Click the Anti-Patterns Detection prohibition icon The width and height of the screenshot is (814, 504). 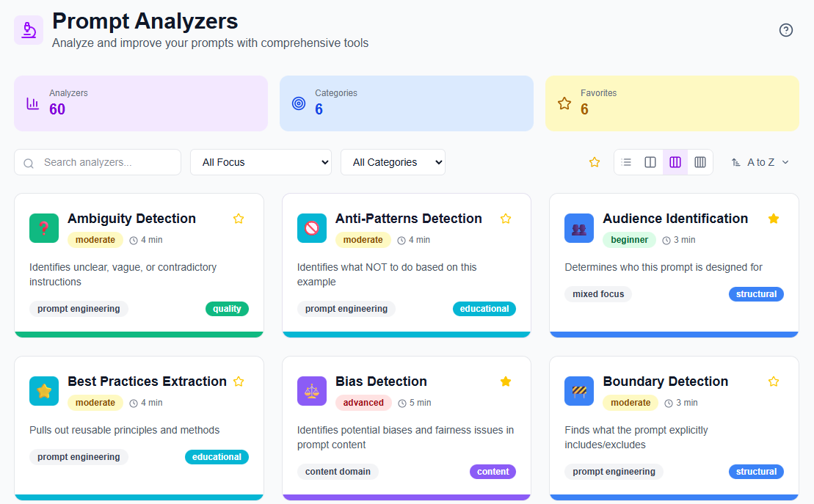click(x=311, y=228)
